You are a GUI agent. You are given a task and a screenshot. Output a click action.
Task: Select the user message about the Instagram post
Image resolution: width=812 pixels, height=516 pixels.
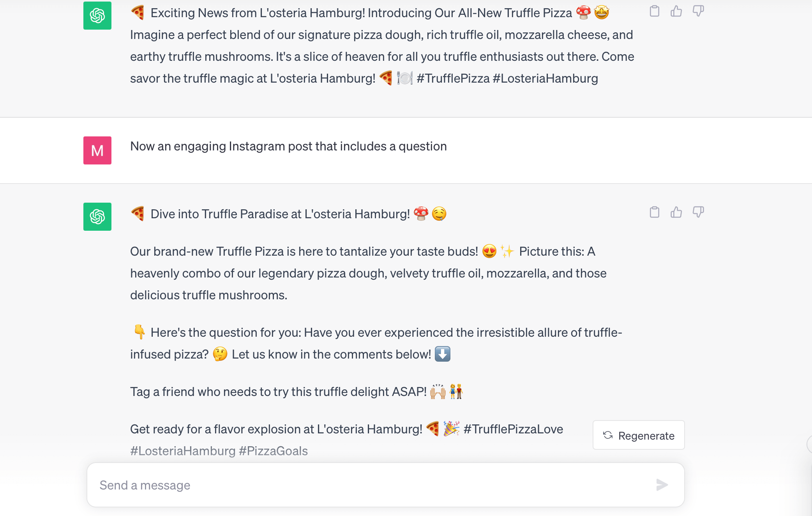coord(288,146)
